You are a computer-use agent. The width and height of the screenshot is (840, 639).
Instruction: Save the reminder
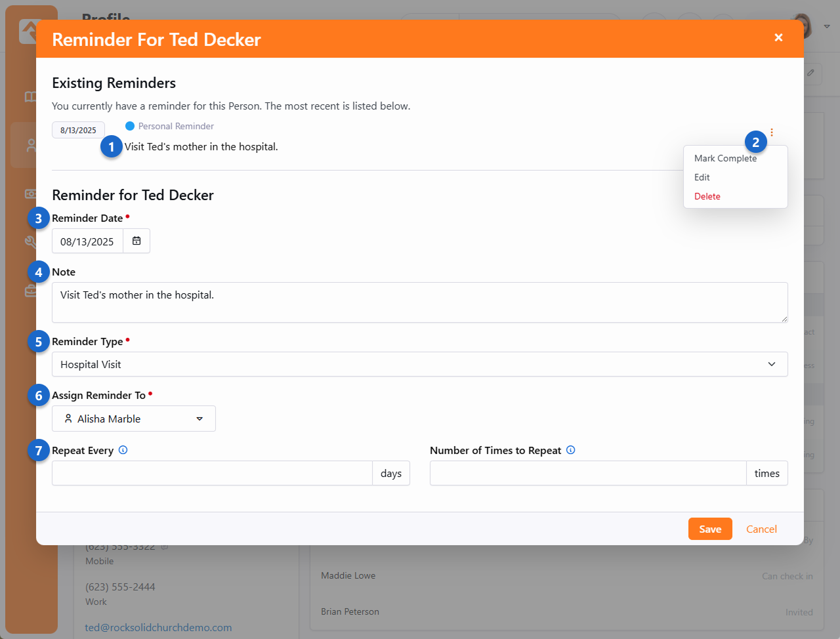coord(709,529)
